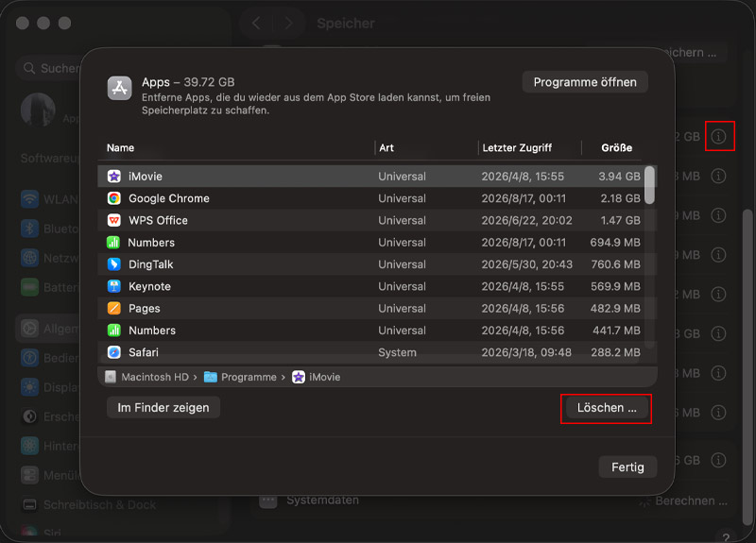Click the Löschen ... button
The width and height of the screenshot is (756, 543).
pyautogui.click(x=607, y=408)
